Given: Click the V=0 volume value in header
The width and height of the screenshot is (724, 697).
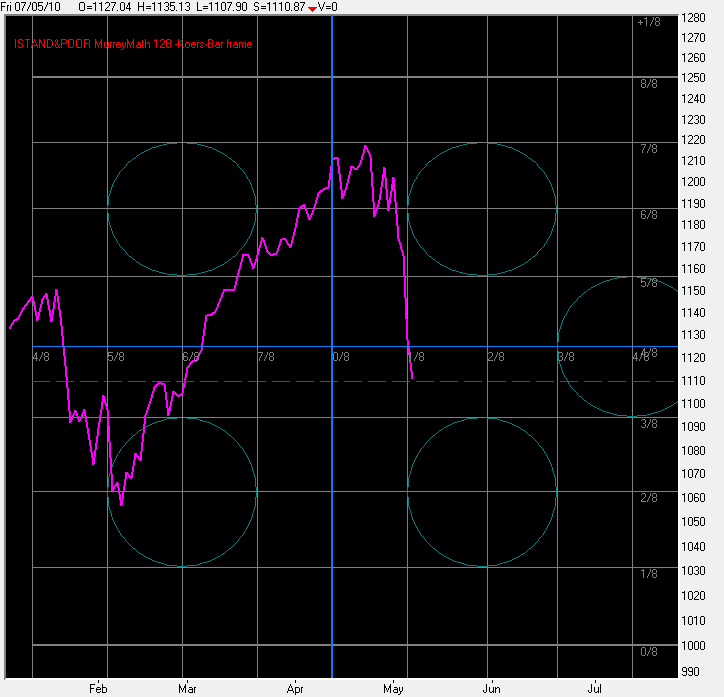Looking at the screenshot, I should tap(333, 7).
